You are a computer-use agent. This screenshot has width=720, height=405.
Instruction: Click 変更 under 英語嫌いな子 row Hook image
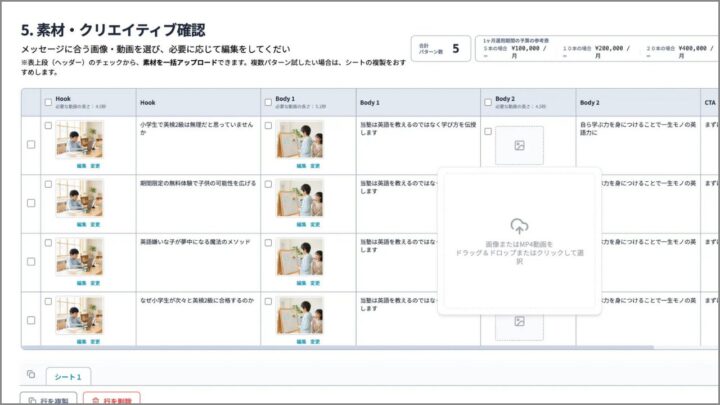[95, 283]
